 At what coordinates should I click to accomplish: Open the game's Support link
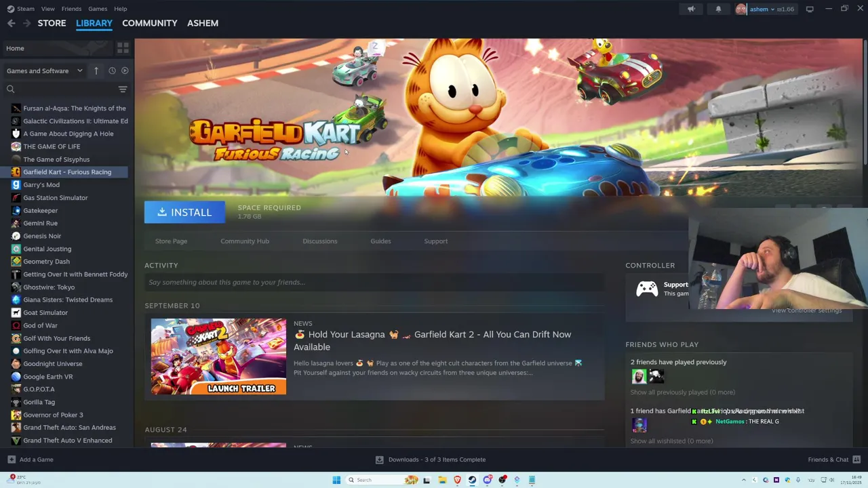click(436, 241)
